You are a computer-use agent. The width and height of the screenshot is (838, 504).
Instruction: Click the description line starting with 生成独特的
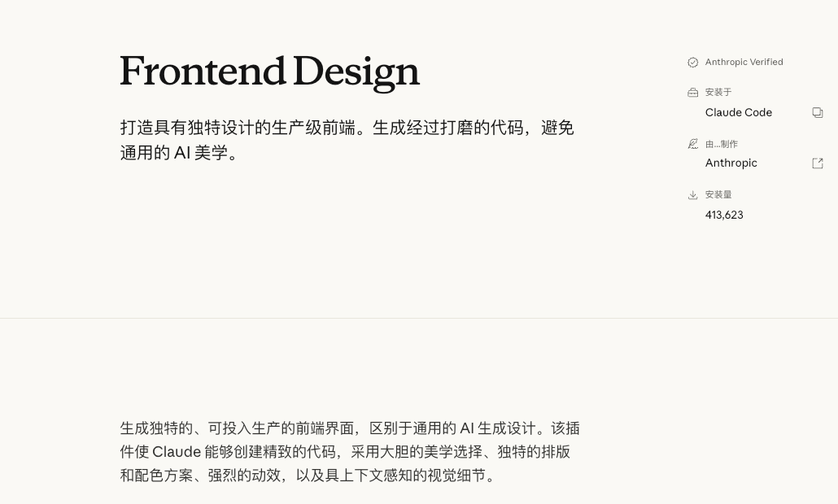tap(350, 428)
